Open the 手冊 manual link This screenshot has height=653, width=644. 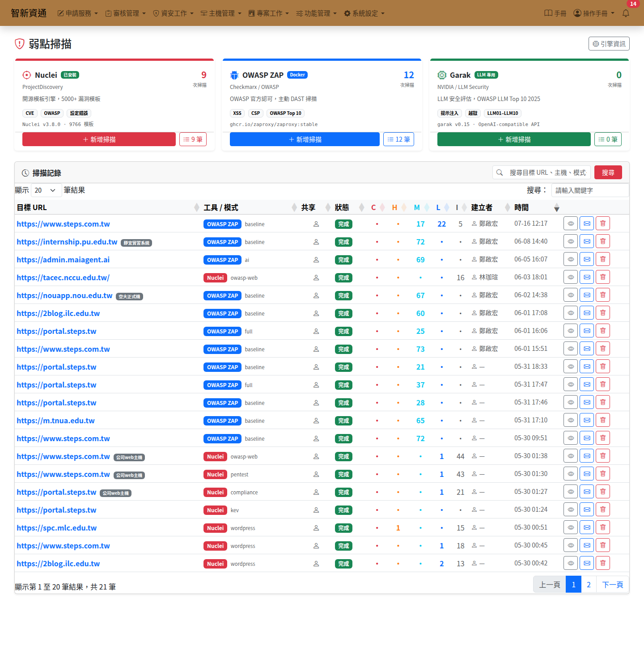[555, 13]
